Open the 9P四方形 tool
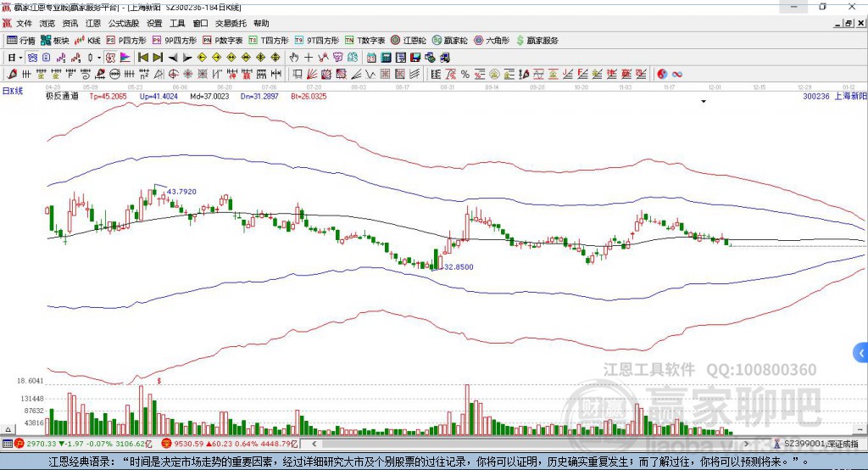 point(175,41)
